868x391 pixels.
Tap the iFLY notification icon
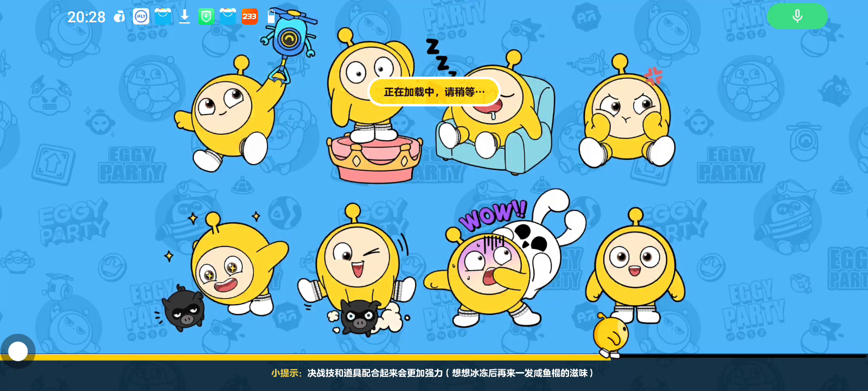coord(141,17)
